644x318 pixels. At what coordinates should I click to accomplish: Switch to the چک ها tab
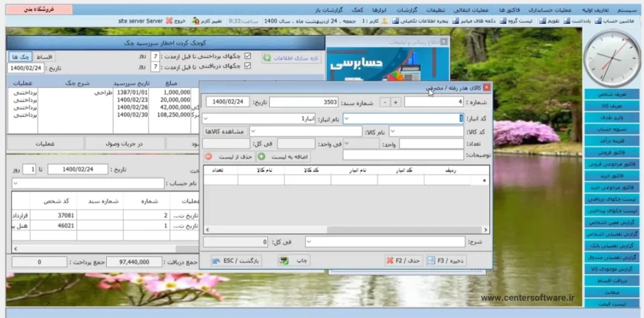point(19,57)
